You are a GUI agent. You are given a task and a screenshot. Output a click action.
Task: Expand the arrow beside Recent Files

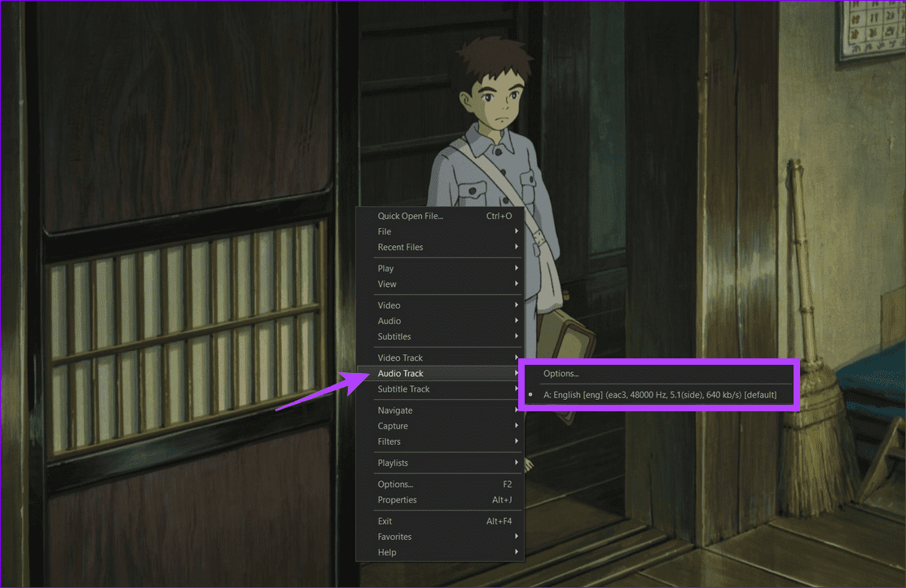[517, 247]
